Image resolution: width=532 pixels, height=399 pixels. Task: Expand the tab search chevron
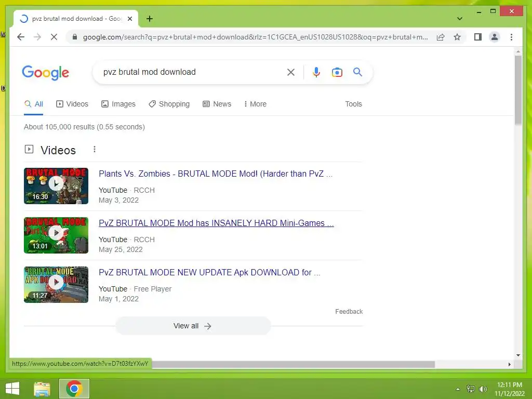coord(460,19)
